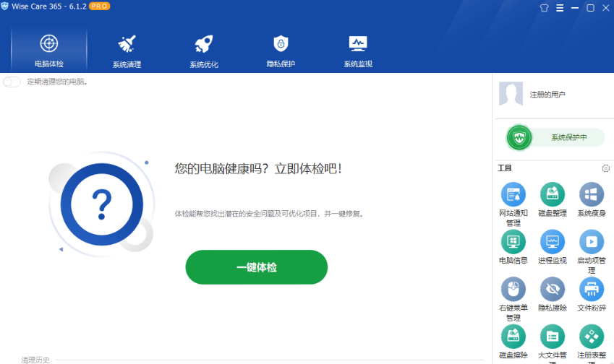The height and width of the screenshot is (364, 614).
Task: Launch 文件粉碎 file shredder tool
Action: pos(592,294)
